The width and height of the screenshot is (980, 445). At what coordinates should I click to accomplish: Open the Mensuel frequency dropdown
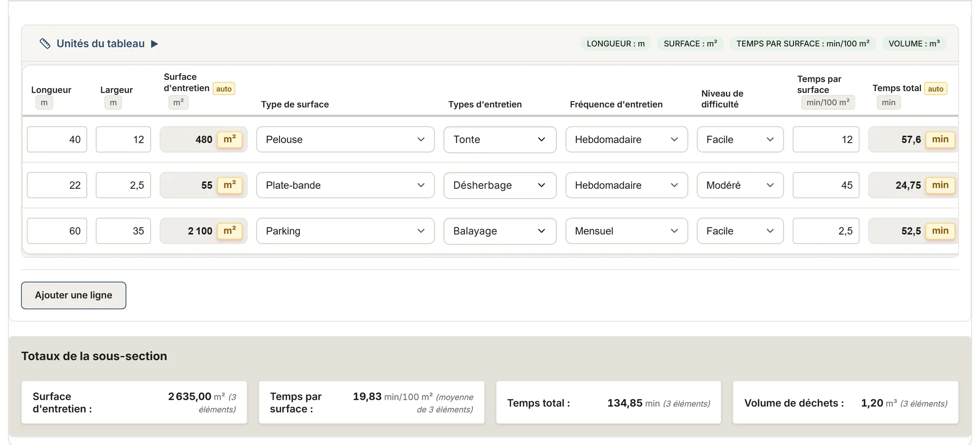[x=627, y=231]
